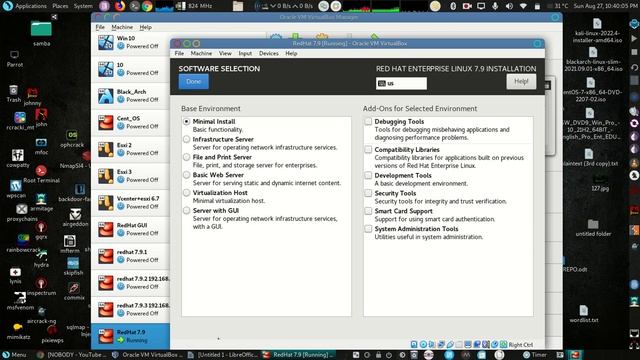Image resolution: width=640 pixels, height=360 pixels.
Task: Switch to NOBODY YouTube taskbar entry
Action: 72,355
